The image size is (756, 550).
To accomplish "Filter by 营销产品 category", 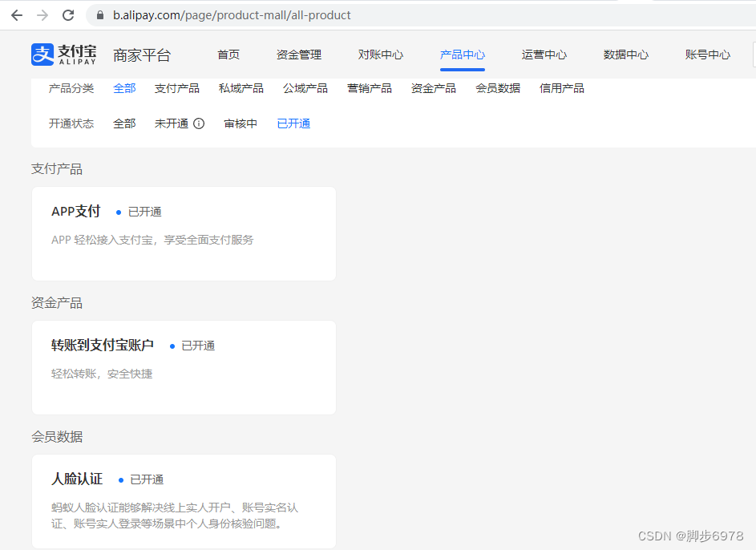I will point(370,89).
